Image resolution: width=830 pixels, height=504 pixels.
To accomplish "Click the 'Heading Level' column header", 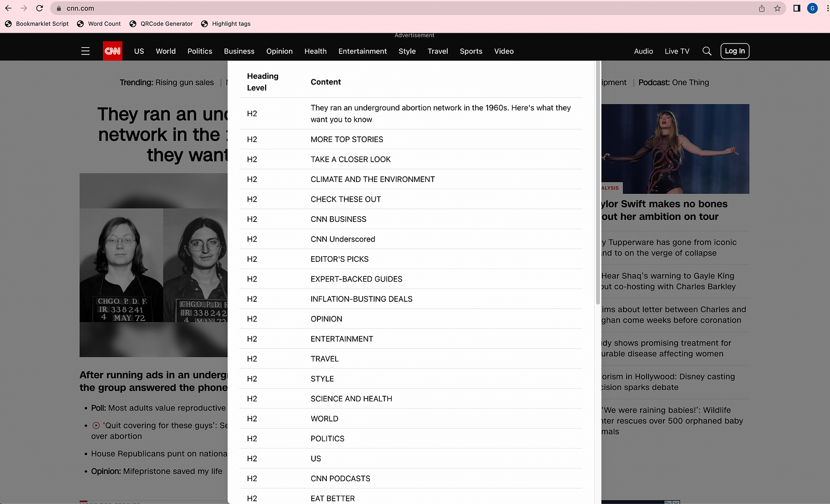I will click(x=262, y=82).
